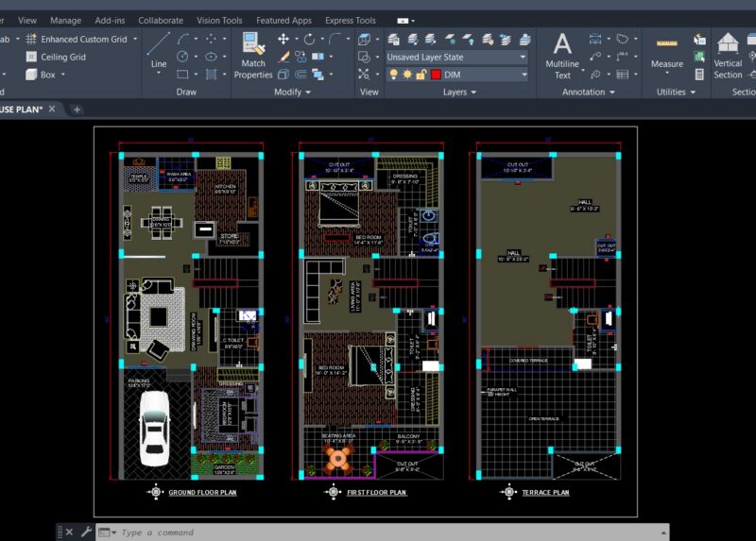Add a new drawing tab with plus
This screenshot has height=541, width=756.
[77, 110]
